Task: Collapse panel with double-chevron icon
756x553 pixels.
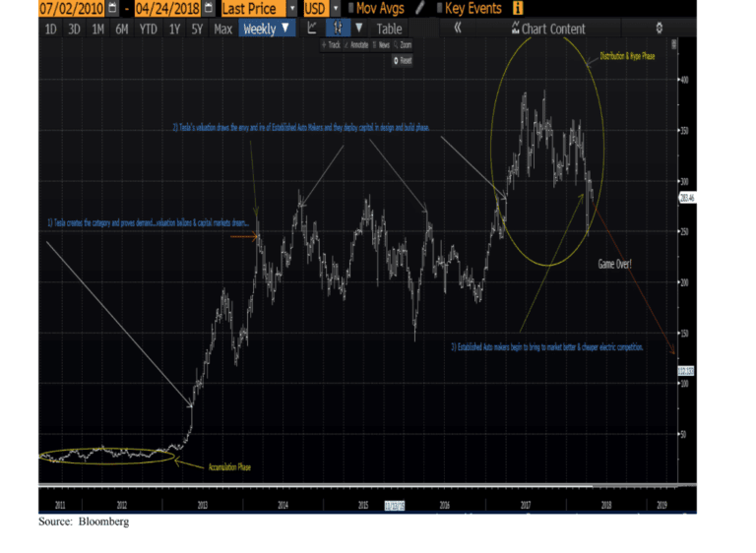Action: (458, 29)
